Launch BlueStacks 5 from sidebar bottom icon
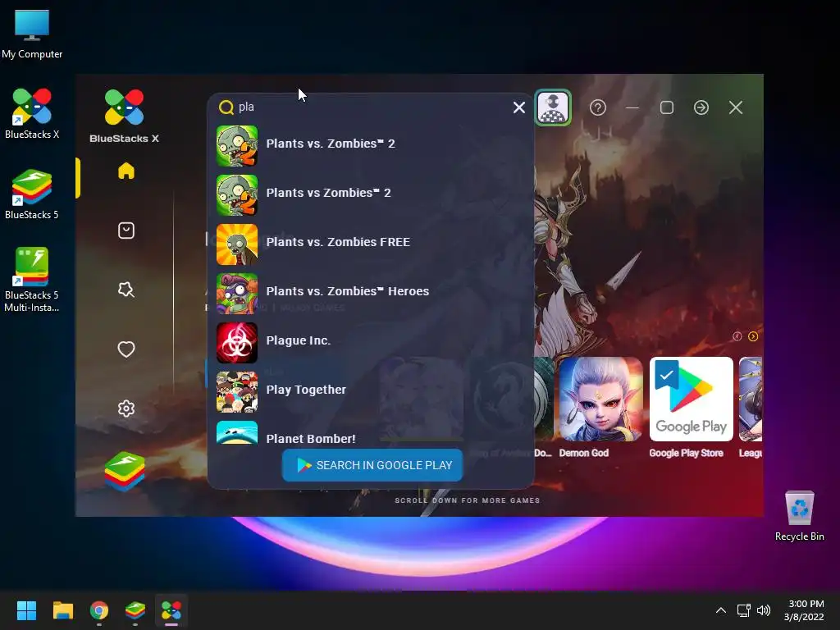The image size is (840, 630). [125, 471]
